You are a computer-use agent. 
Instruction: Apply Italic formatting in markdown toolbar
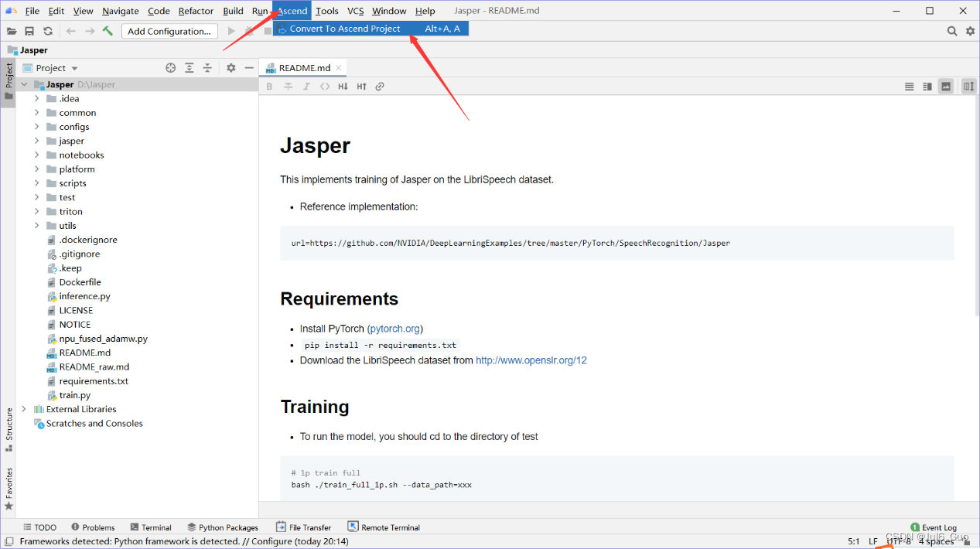pos(306,87)
